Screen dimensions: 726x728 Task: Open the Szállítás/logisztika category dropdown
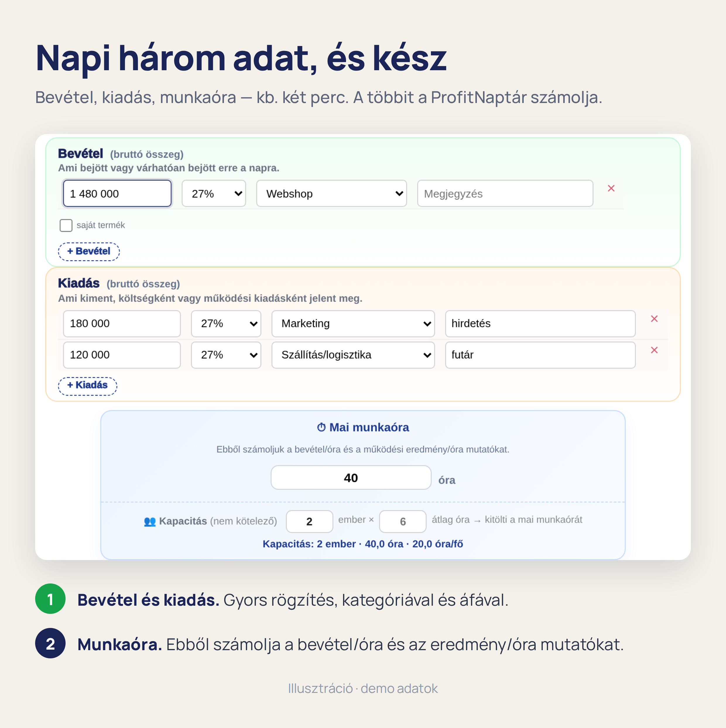point(353,355)
